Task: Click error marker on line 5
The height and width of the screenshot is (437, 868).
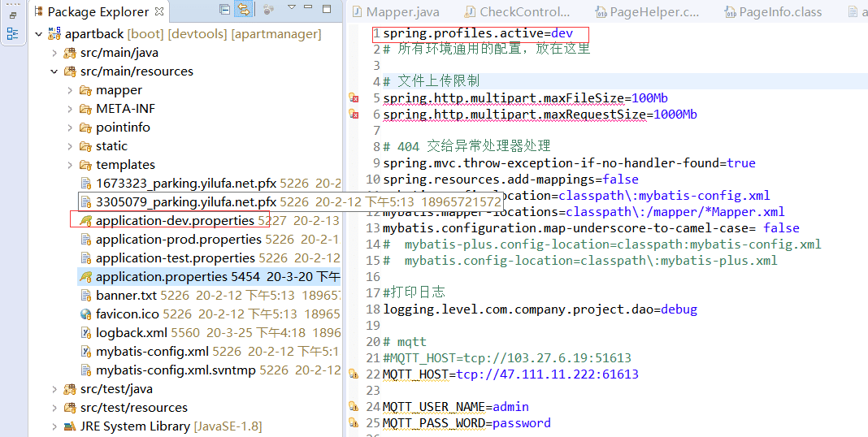Action: 354,98
